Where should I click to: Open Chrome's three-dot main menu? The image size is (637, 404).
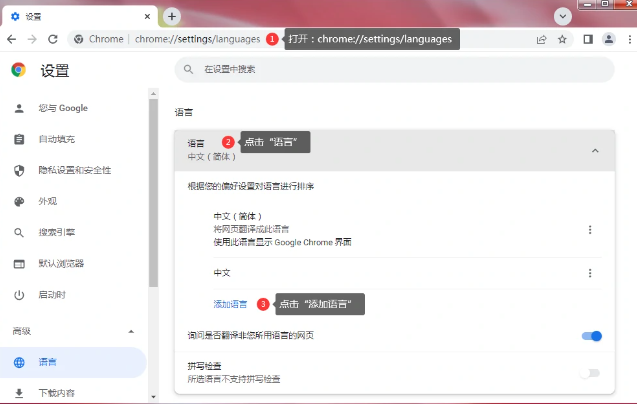pyautogui.click(x=626, y=39)
